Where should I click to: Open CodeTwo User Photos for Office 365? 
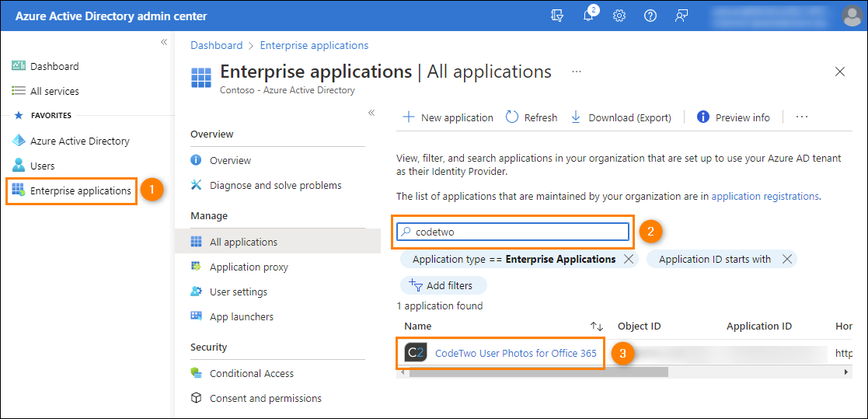click(516, 353)
